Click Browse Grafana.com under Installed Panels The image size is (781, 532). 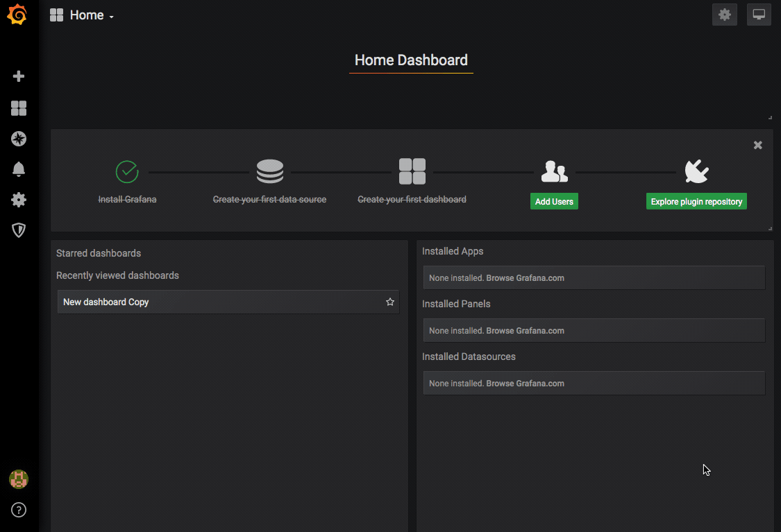(525, 331)
